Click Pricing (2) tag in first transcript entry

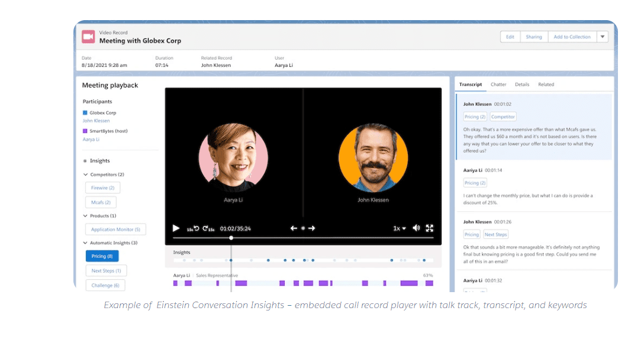[x=475, y=117]
